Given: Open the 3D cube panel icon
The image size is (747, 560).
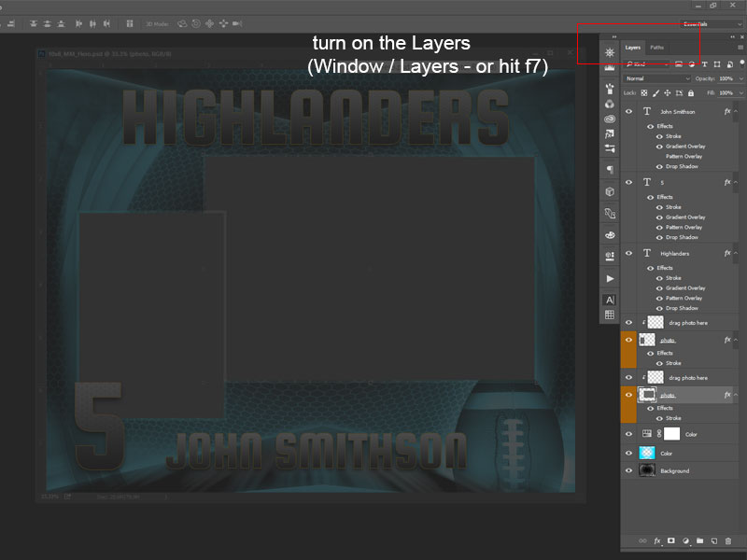Looking at the screenshot, I should (x=610, y=191).
